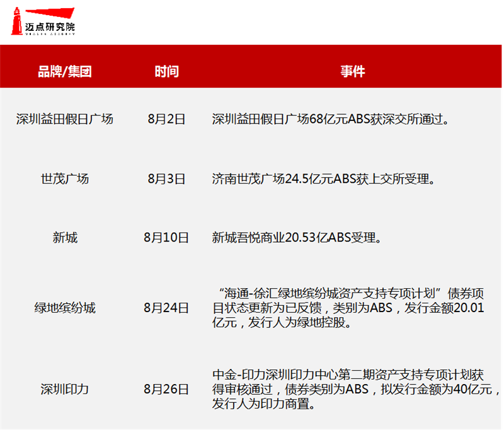Viewport: 504px width, 430px height.
Task: Click the 迈点研究院 logo text
Action: tap(52, 27)
